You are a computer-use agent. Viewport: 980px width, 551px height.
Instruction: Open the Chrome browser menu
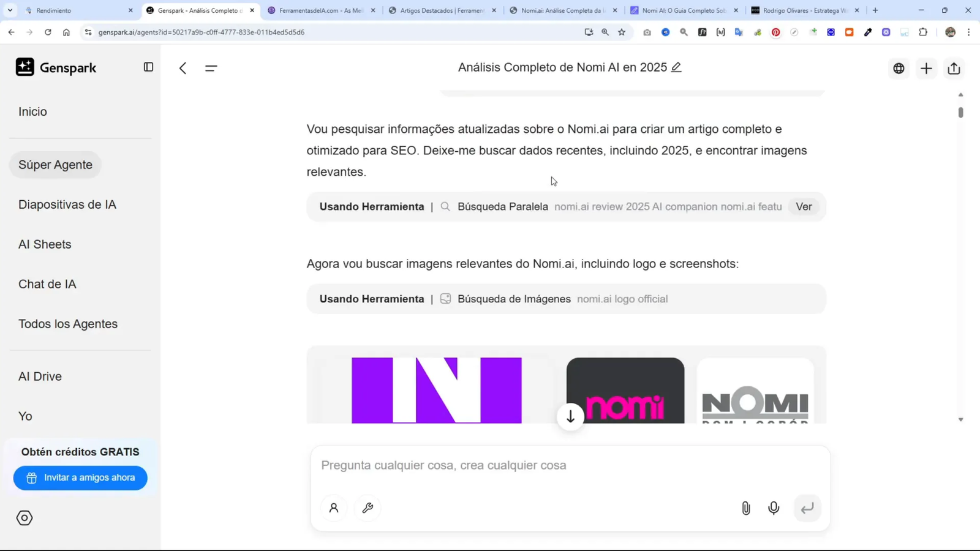coord(968,32)
